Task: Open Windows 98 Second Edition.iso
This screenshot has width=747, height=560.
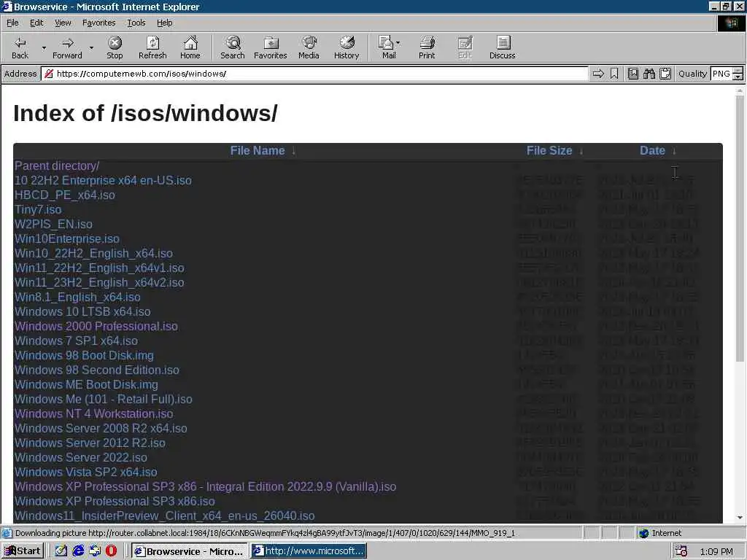Action: coord(97,370)
